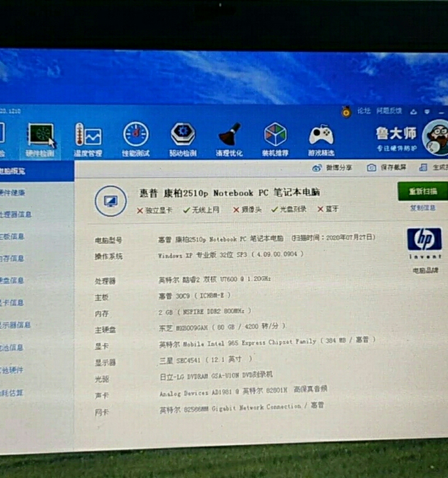
Task: Click optical drive value 日立-LG DVDRAM
Action: [x=216, y=376]
